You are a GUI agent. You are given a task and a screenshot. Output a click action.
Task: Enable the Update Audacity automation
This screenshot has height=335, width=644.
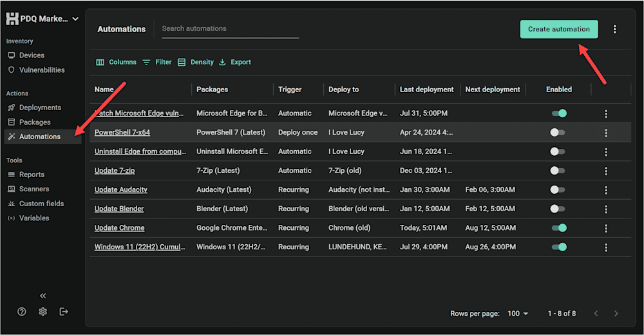558,189
